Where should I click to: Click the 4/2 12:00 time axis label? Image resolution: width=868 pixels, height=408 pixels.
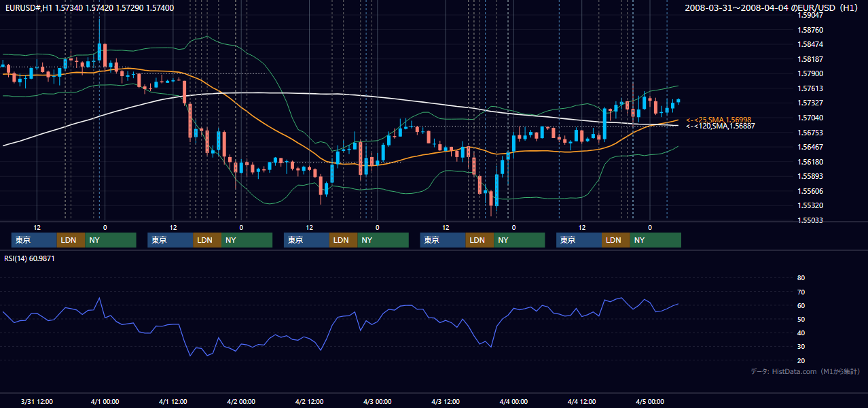pyautogui.click(x=309, y=402)
